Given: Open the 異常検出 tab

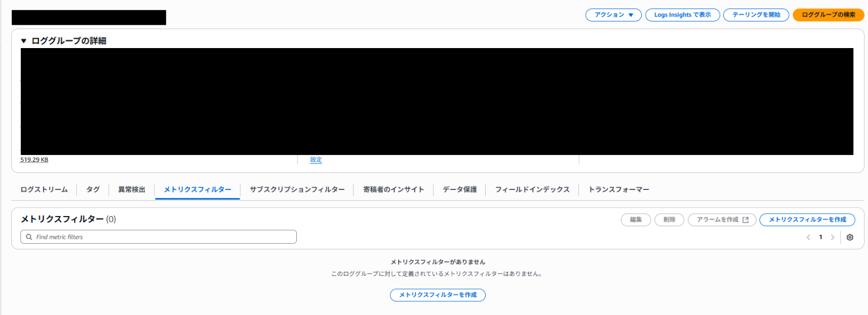Looking at the screenshot, I should point(131,189).
